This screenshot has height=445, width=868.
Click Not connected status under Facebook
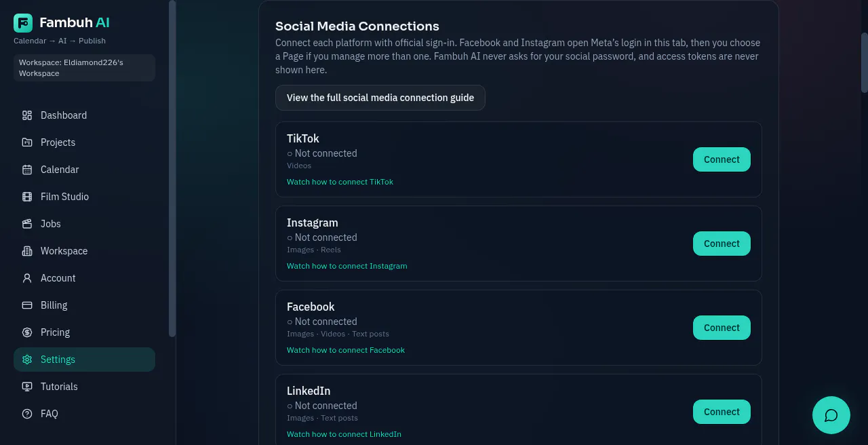point(322,322)
